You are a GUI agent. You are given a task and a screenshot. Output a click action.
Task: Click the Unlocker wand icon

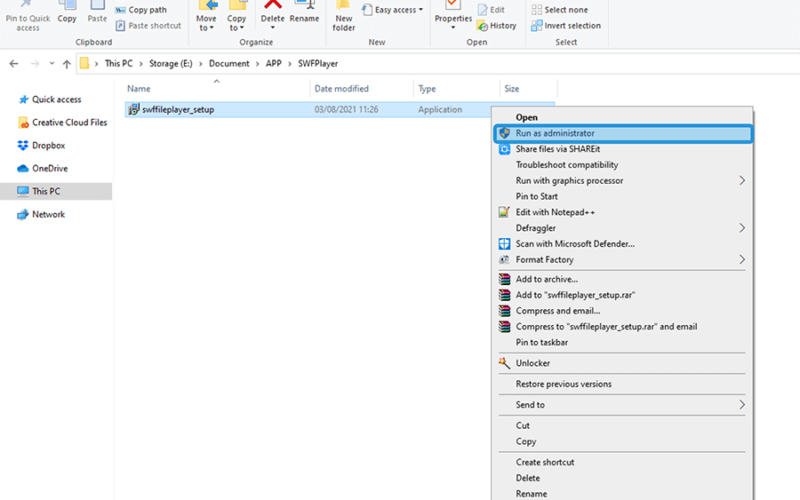point(504,363)
